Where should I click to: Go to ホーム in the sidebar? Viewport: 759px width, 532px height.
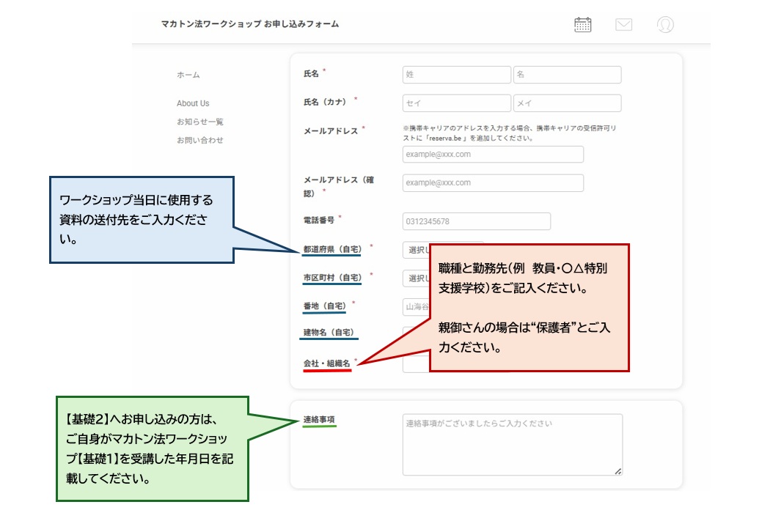(188, 75)
